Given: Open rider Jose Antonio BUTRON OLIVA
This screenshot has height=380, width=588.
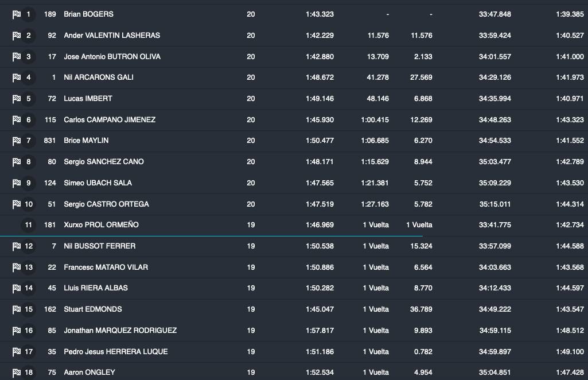Looking at the screenshot, I should click(x=112, y=57).
